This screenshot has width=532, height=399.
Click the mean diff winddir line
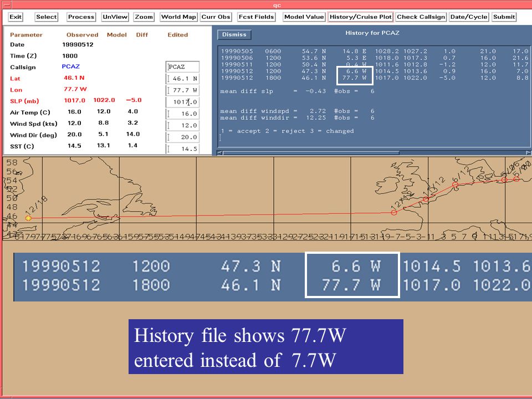pos(297,117)
